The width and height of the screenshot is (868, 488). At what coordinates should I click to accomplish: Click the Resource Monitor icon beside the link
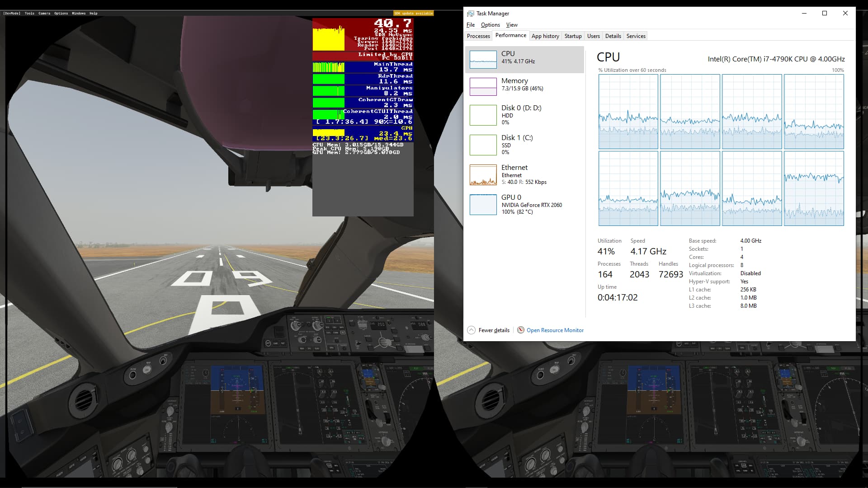coord(521,330)
